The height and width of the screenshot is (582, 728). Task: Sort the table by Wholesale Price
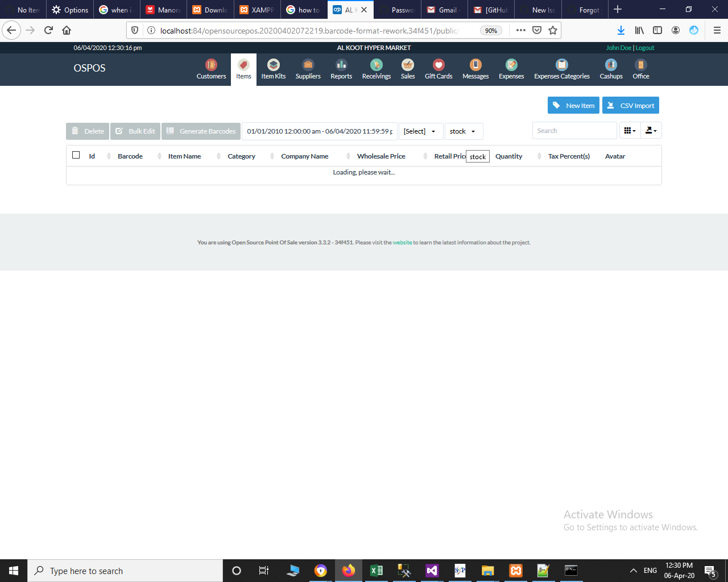point(381,156)
